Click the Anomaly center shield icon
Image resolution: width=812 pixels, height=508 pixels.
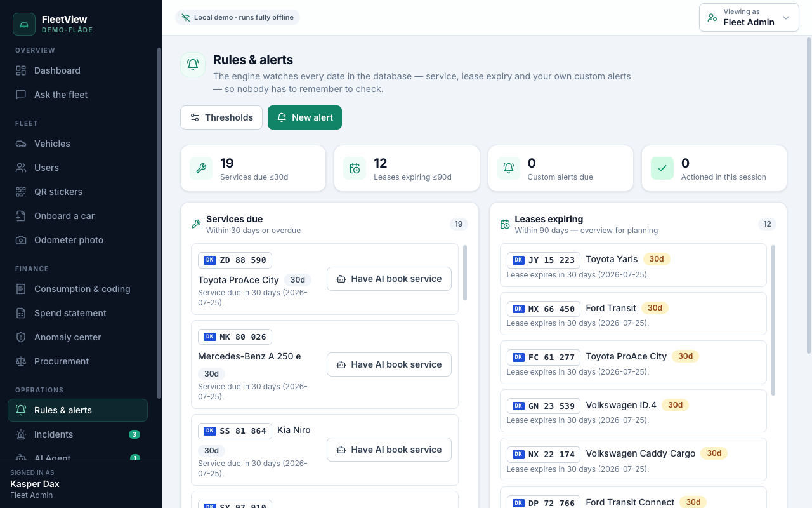22,337
